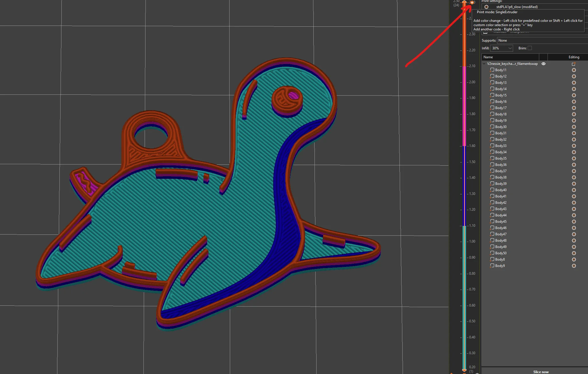Click the V2nessie object editing icon

click(x=574, y=64)
